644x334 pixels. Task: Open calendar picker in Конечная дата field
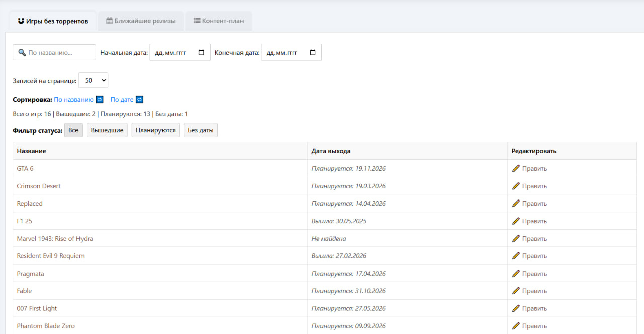[313, 53]
